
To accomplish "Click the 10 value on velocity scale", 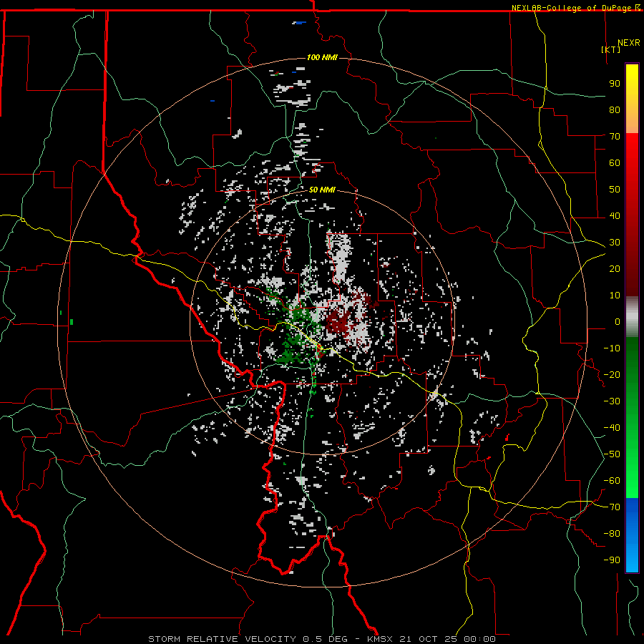I will (x=615, y=296).
